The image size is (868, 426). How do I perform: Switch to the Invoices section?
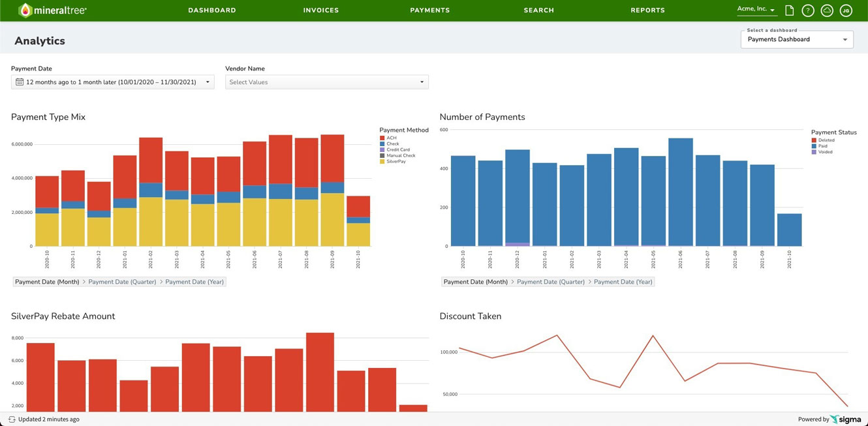pyautogui.click(x=320, y=10)
